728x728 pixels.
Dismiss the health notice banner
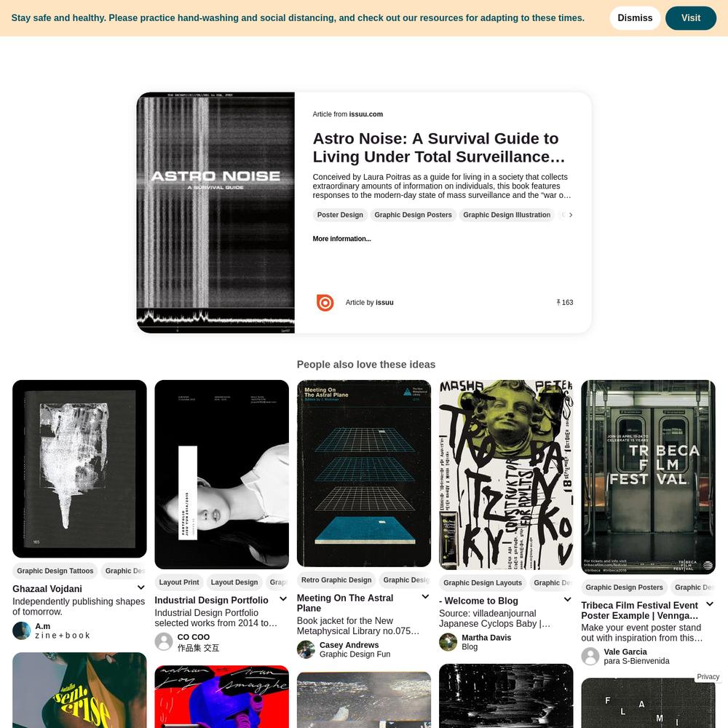pyautogui.click(x=635, y=18)
